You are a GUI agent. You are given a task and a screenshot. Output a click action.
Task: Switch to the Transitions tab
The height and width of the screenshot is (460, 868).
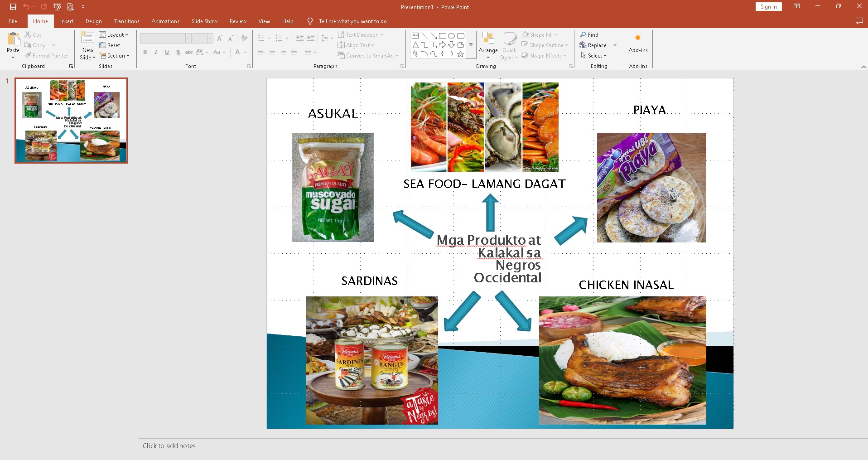click(126, 21)
